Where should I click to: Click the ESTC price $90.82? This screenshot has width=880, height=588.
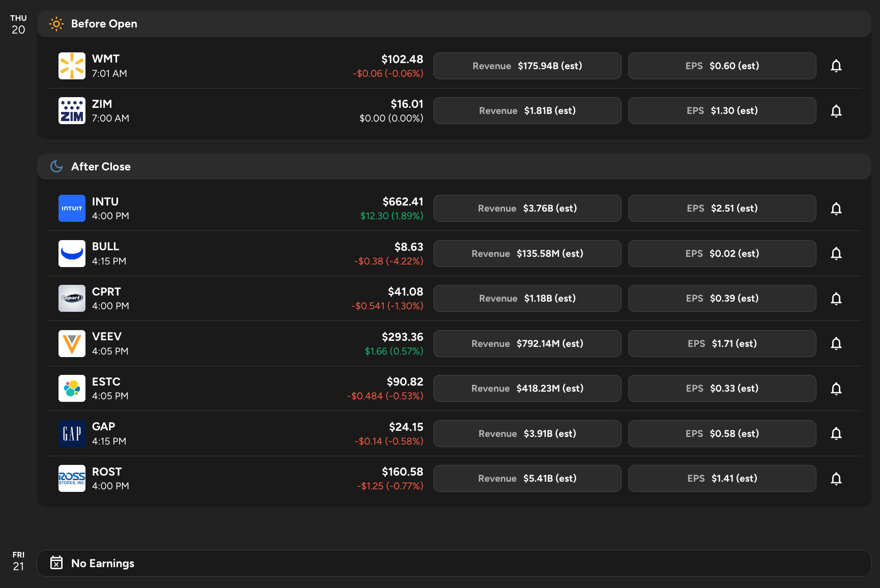pyautogui.click(x=405, y=381)
